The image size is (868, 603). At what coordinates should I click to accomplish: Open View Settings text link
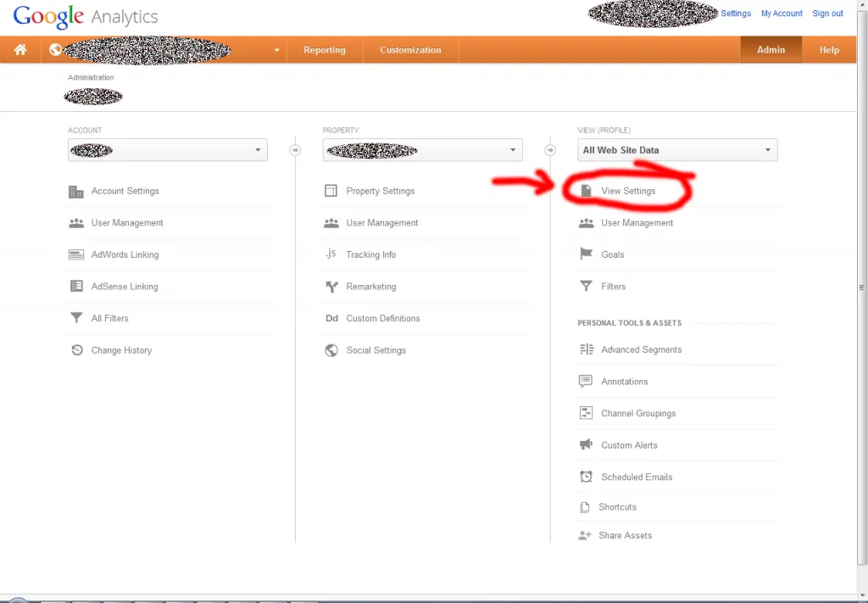click(628, 191)
